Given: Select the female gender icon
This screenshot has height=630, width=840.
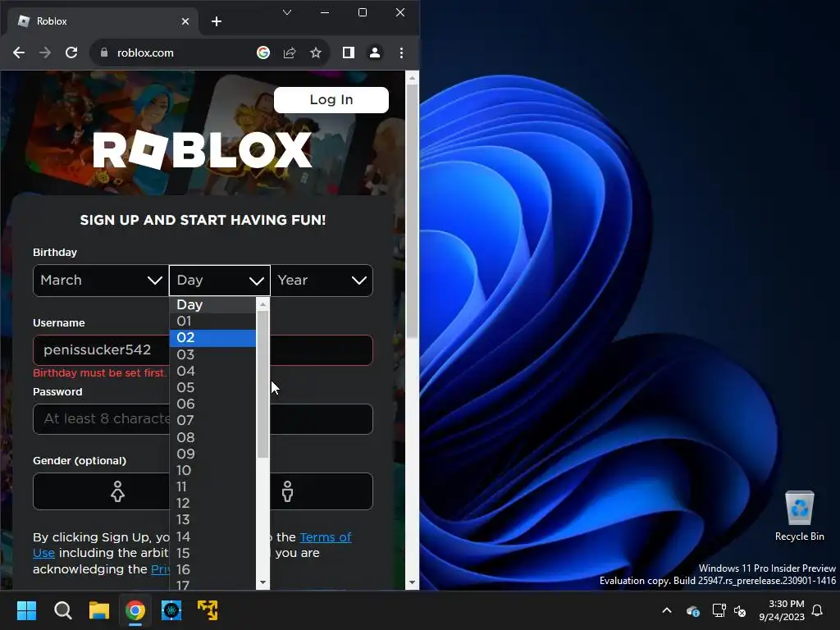Looking at the screenshot, I should click(x=117, y=491).
